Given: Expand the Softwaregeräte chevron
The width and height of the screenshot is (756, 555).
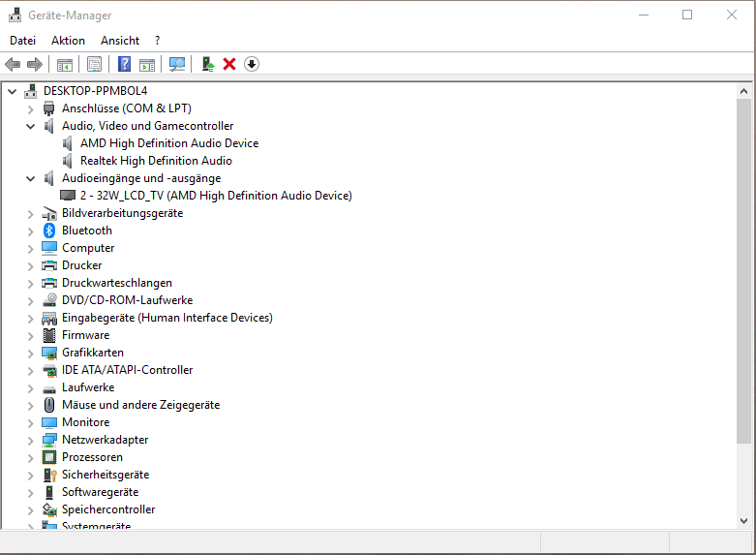Looking at the screenshot, I should click(x=30, y=493).
